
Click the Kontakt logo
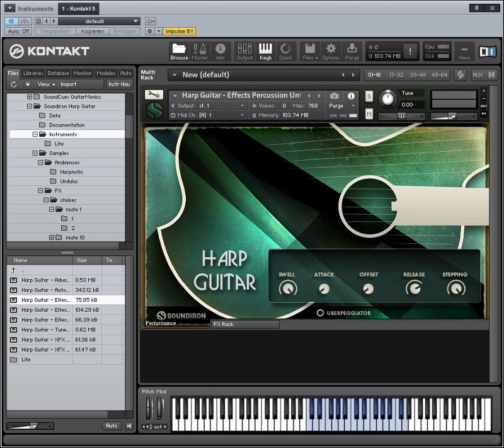tap(50, 51)
